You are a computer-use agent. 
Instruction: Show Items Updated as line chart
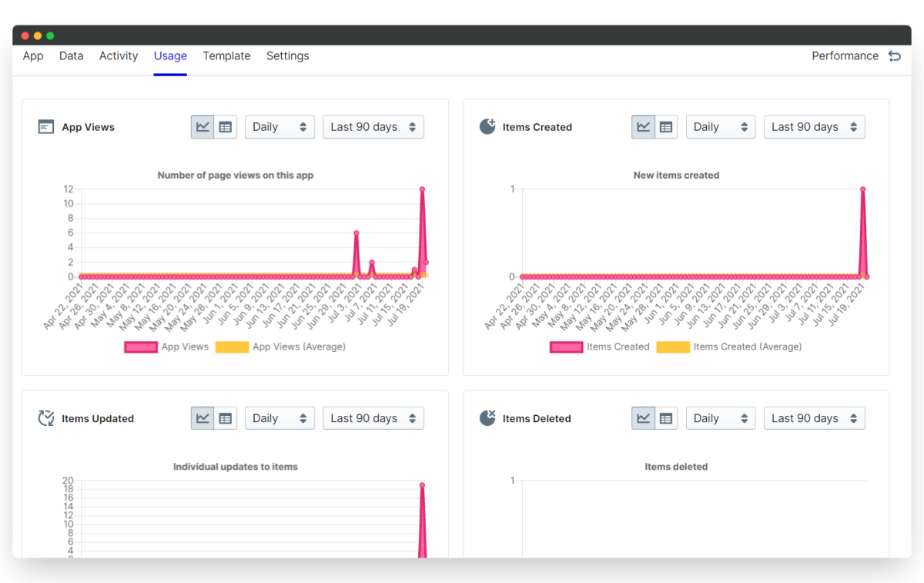[x=203, y=418]
